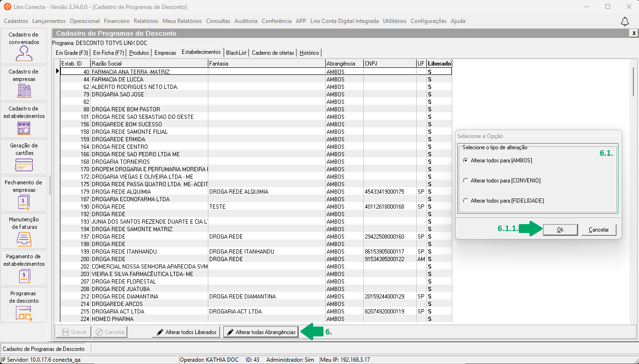Viewport: 639px width, 364px height.
Task: Select the HOMEO PHARMA row
Action: coord(256,319)
